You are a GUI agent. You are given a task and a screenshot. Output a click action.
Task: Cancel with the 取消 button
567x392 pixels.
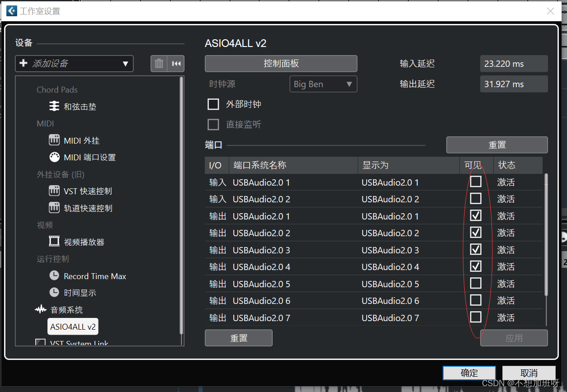point(529,373)
